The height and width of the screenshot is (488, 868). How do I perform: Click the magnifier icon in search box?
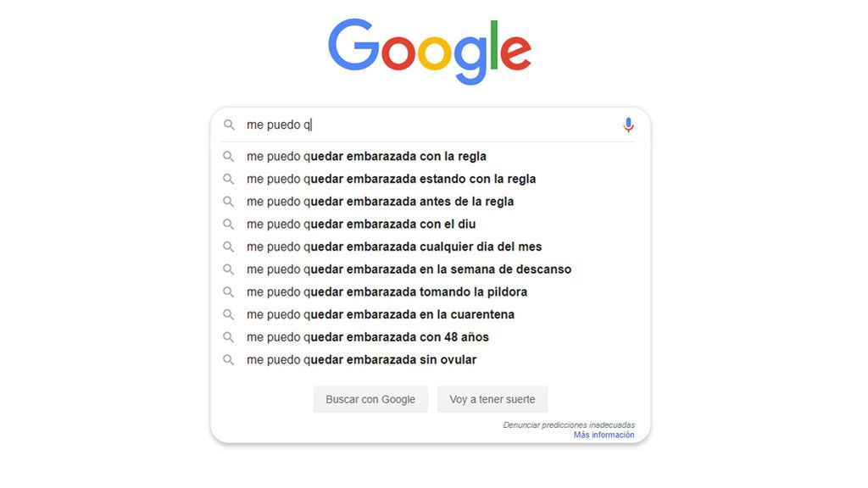click(x=229, y=125)
